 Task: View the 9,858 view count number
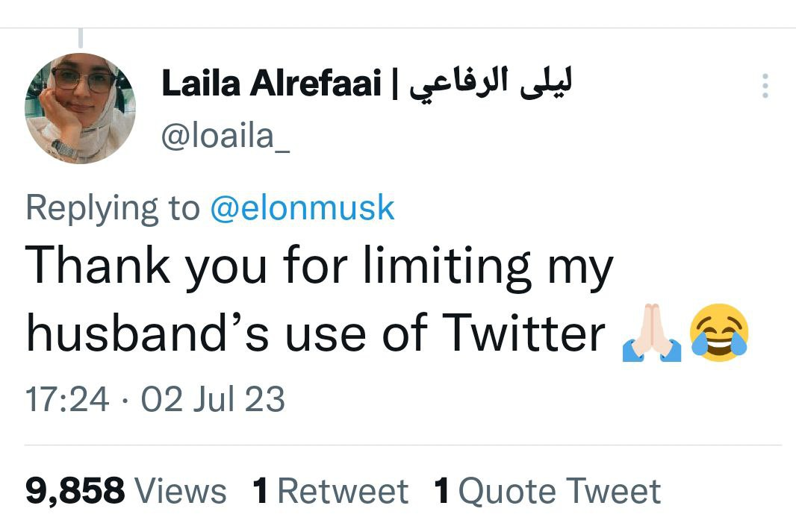[75, 491]
